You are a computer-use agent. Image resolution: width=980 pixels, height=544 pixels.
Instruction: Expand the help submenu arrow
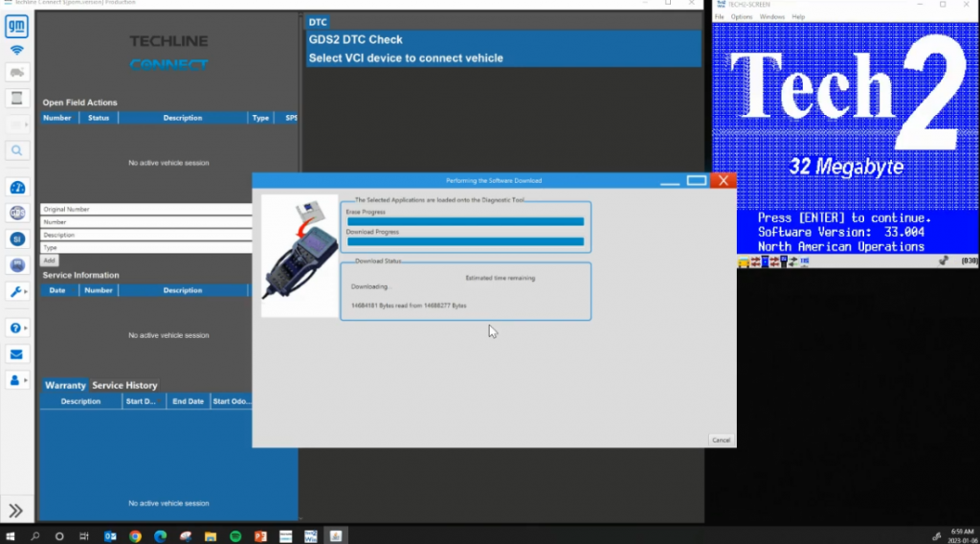pos(26,328)
